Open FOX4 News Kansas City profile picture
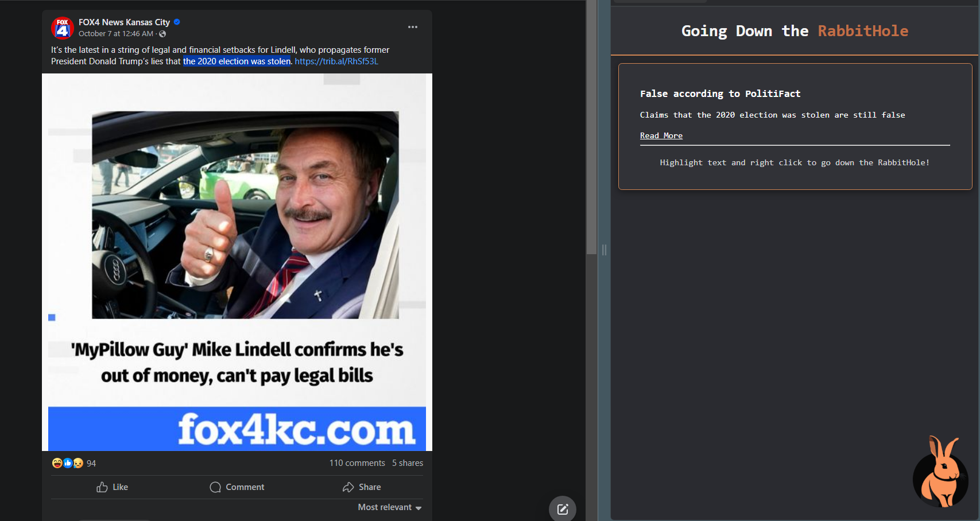The width and height of the screenshot is (980, 521). [x=62, y=28]
